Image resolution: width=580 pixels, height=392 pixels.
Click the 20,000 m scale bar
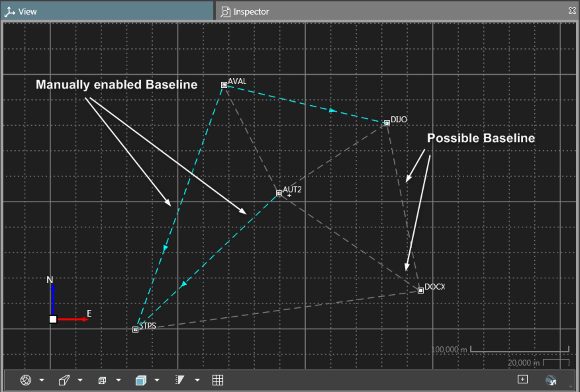(x=556, y=362)
